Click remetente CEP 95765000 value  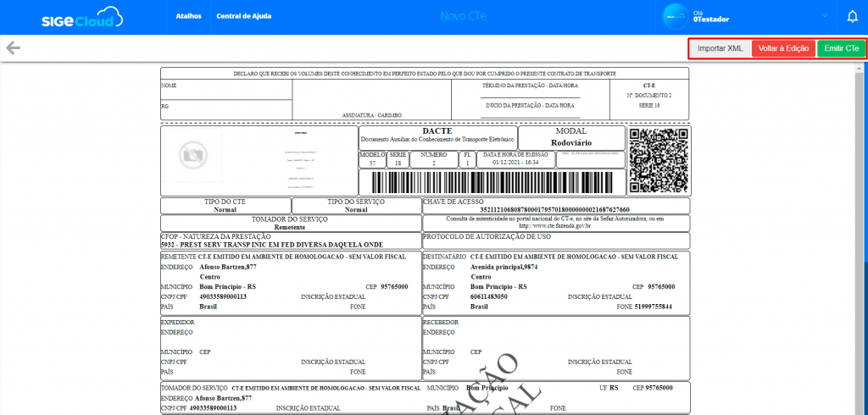pos(394,286)
